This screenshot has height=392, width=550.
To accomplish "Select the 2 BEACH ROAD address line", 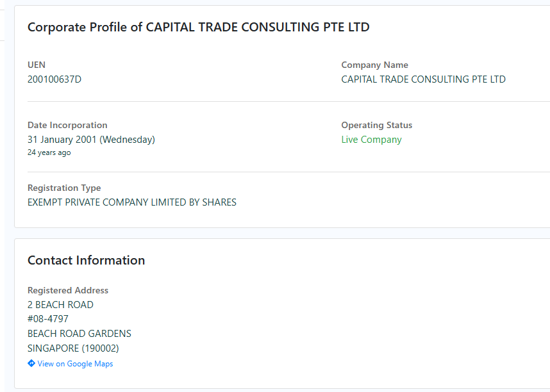I will [x=60, y=305].
